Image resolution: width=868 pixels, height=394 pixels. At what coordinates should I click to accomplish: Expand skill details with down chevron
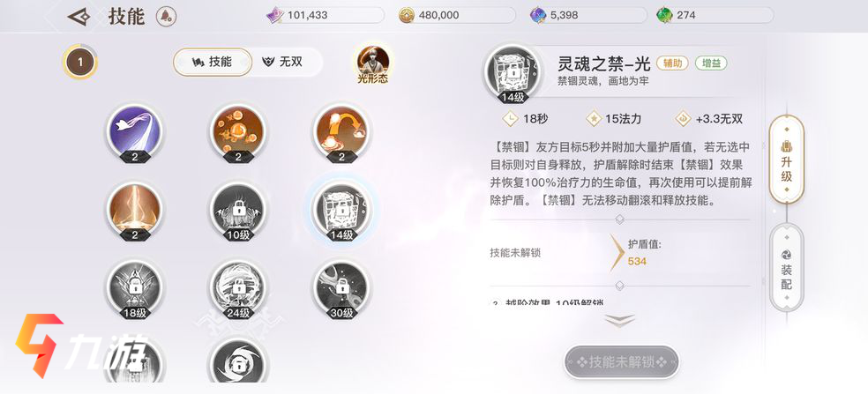(x=619, y=321)
